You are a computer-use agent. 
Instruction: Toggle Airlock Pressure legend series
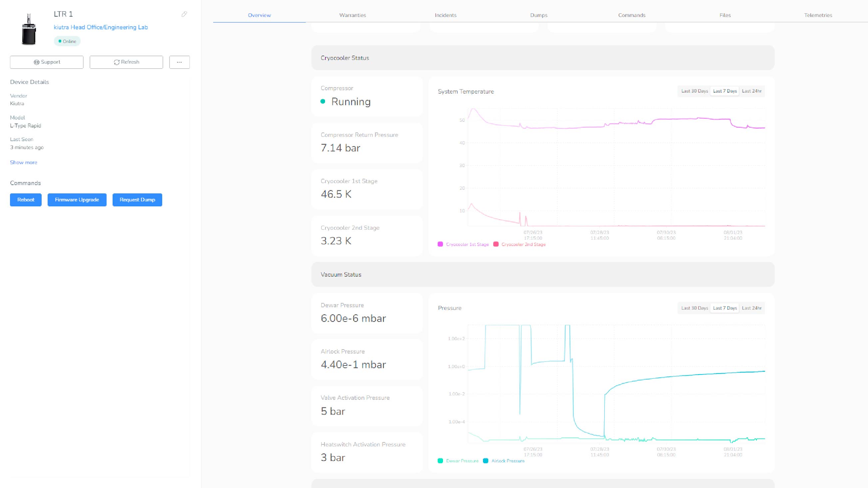point(508,461)
